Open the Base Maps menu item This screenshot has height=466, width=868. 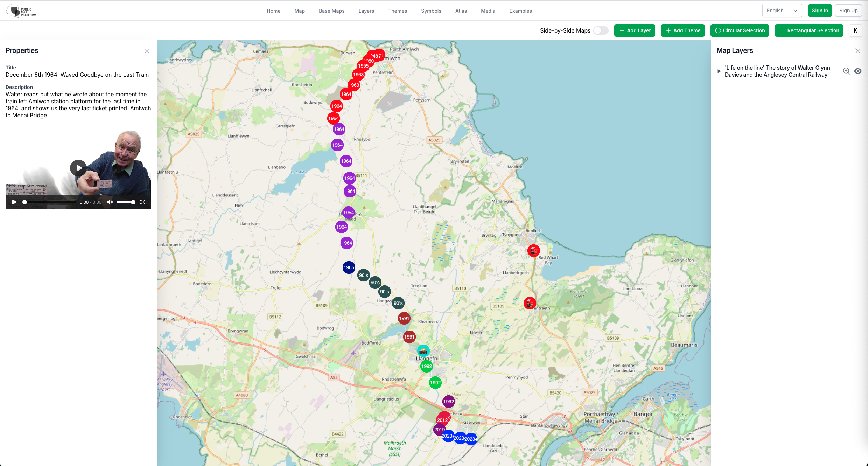point(331,11)
